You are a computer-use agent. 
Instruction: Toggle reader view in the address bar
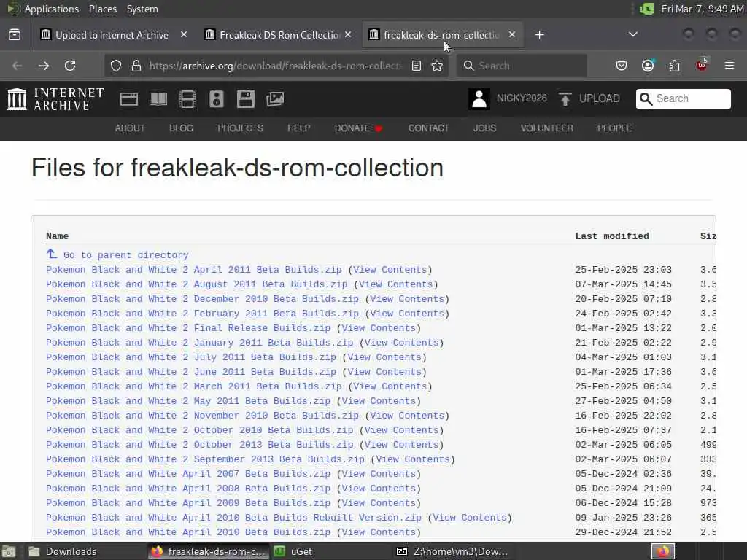click(417, 66)
